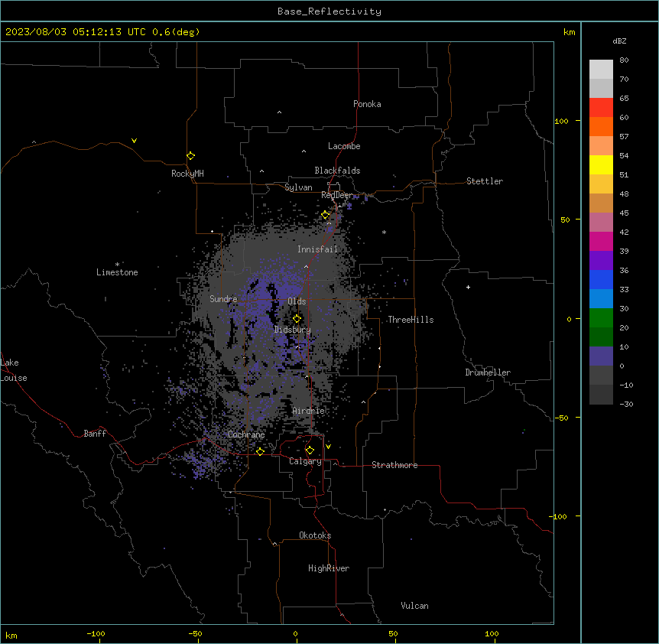Pick the pink 45-42 dBZ legend swatch
The image size is (659, 644).
point(601,223)
